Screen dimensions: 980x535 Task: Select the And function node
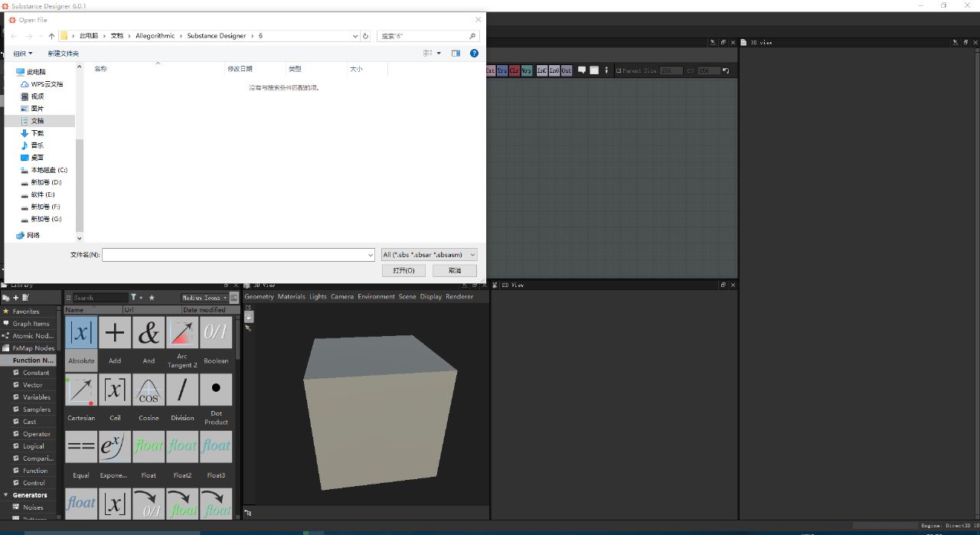click(149, 333)
